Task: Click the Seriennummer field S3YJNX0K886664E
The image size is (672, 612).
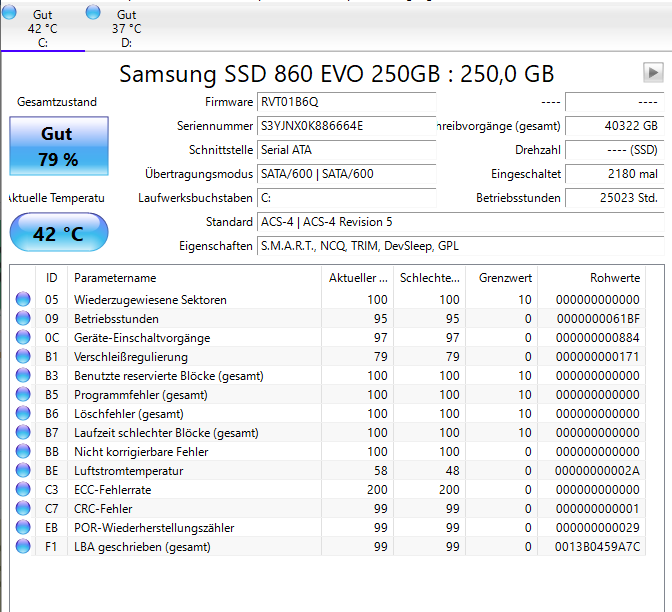Action: pos(346,126)
